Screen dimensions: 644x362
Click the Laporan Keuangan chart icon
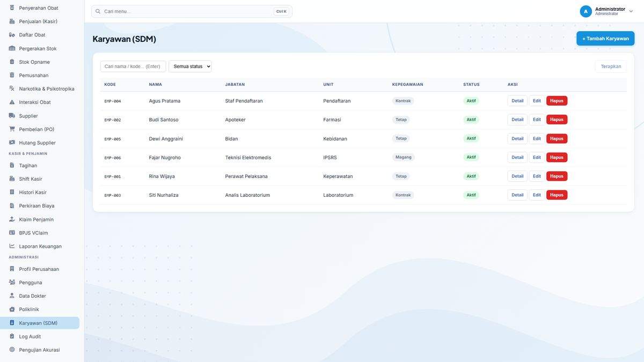12,246
